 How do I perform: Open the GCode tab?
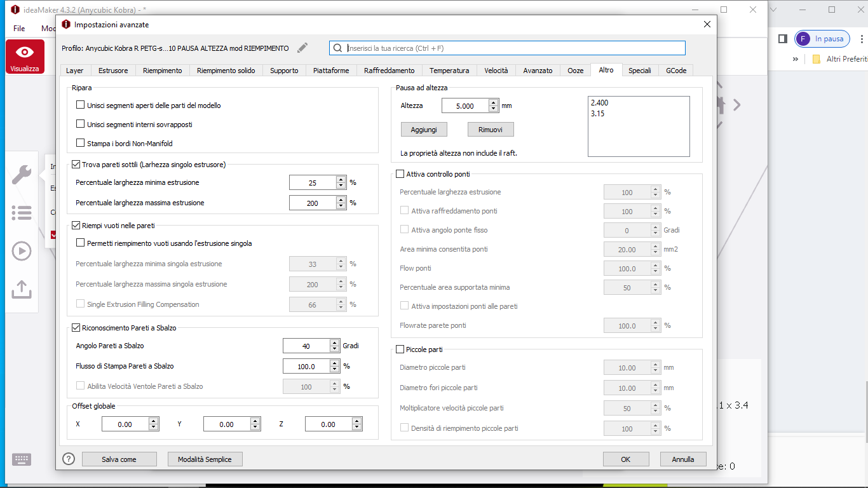coord(675,71)
